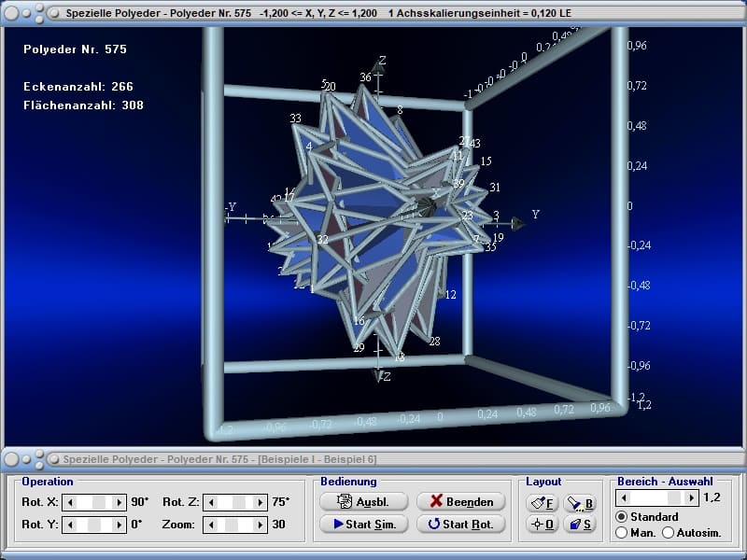Screen dimensions: 747x560
Task: Click the F layout button with brush icon
Action: coord(543,503)
